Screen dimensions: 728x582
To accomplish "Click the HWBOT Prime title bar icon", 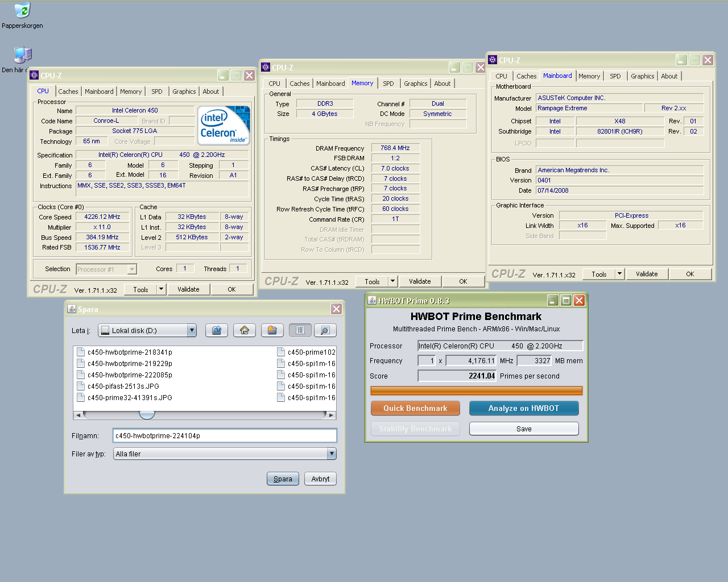I will (x=372, y=300).
